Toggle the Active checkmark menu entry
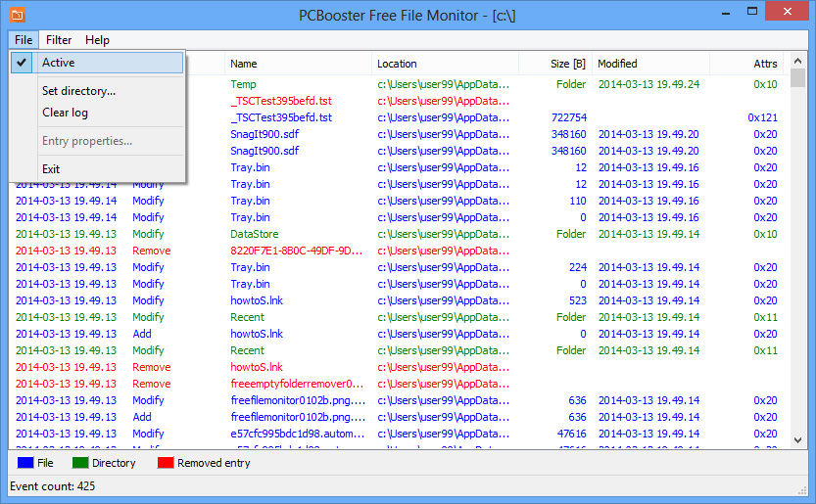This screenshot has width=816, height=504. 97,63
